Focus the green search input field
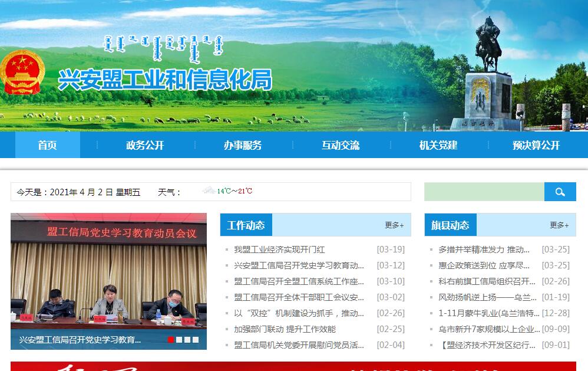588x371 pixels. tap(484, 192)
